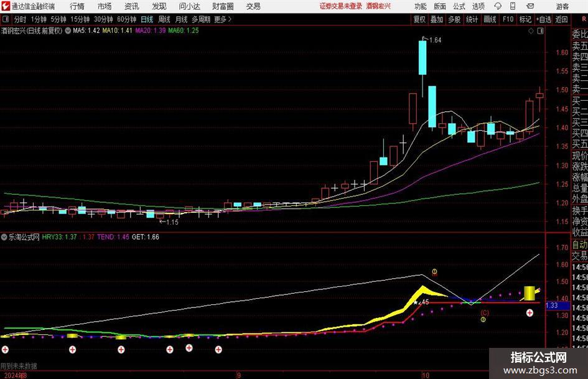Click the yellow circle marker above indicator peak
This screenshot has width=588, height=379.
(x=434, y=272)
